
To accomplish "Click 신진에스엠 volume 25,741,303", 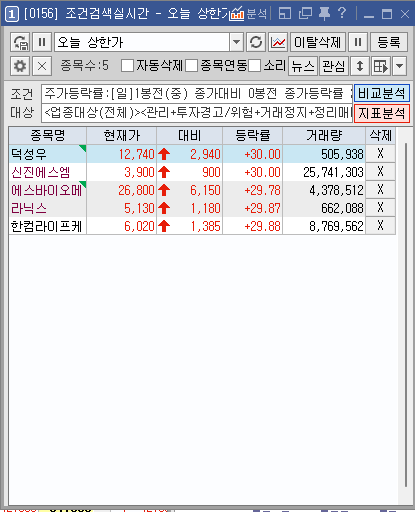I will (x=333, y=172).
